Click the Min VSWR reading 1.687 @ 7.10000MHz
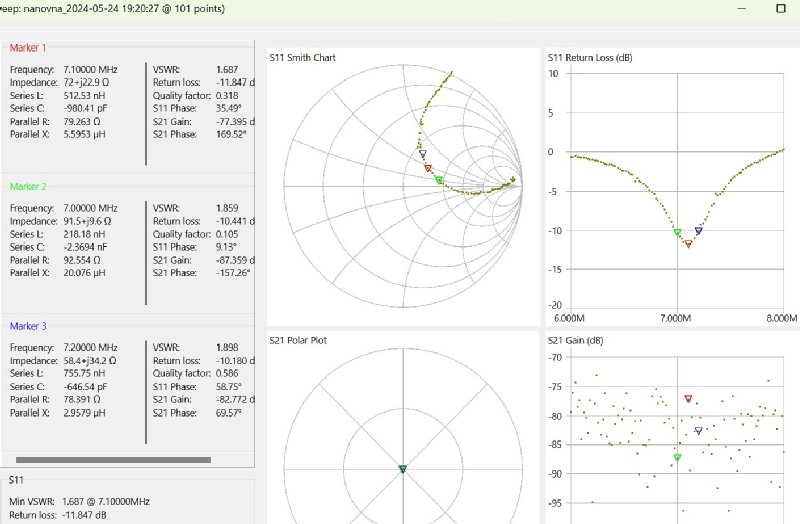Viewport: 800px width, 524px height. tap(106, 502)
